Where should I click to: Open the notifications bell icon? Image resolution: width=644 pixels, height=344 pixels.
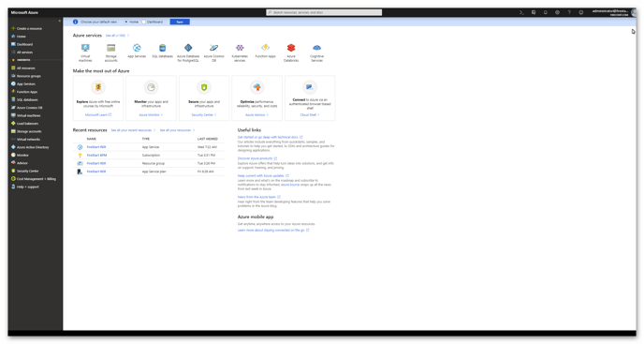(546, 12)
